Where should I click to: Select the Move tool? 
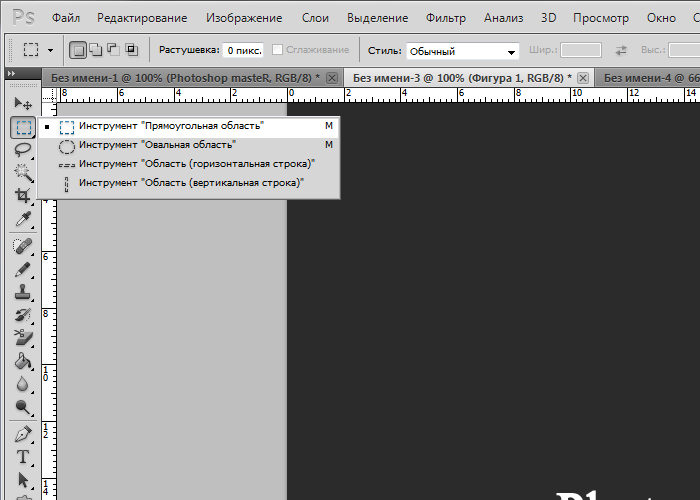[x=23, y=104]
